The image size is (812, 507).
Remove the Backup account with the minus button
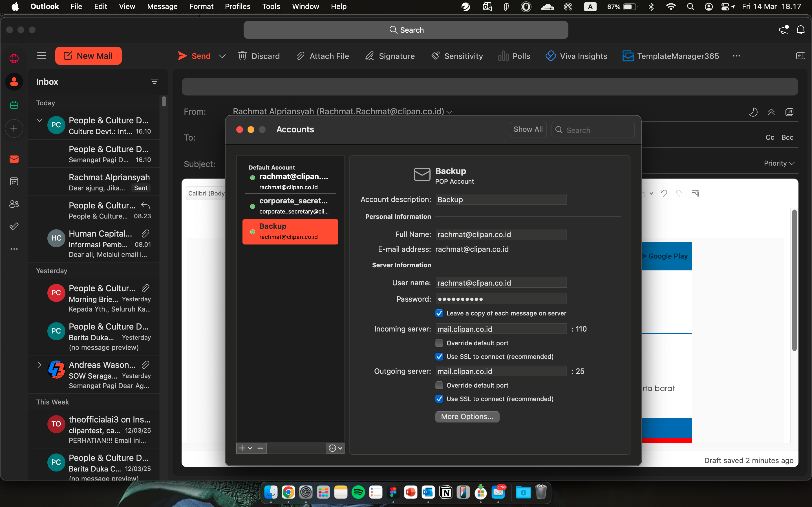260,448
